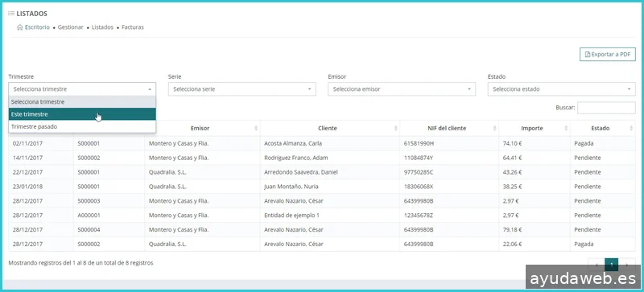Click client 'Arredondo Saavedra, Daniel'
This screenshot has height=292, width=644.
(301, 172)
